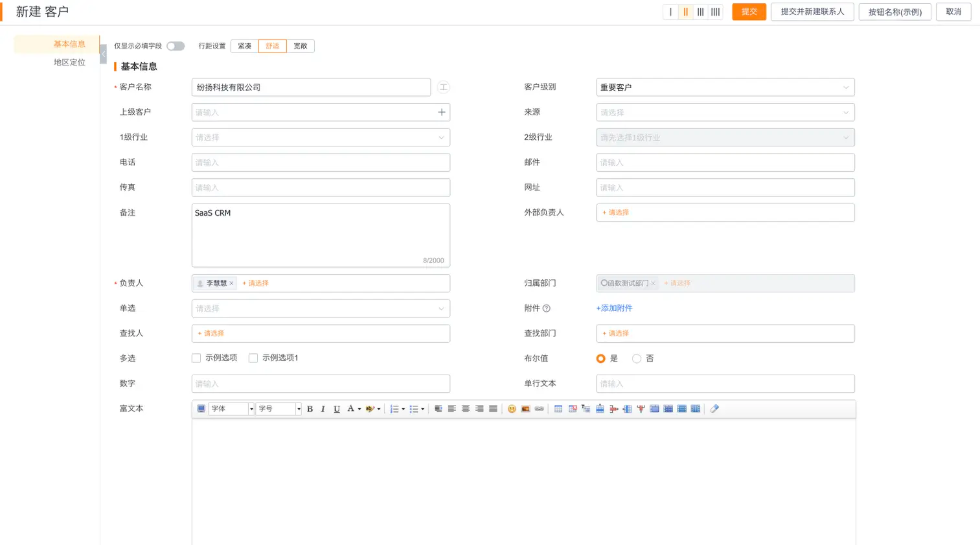Toggle bold in rich text toolbar
980x545 pixels.
coord(310,409)
